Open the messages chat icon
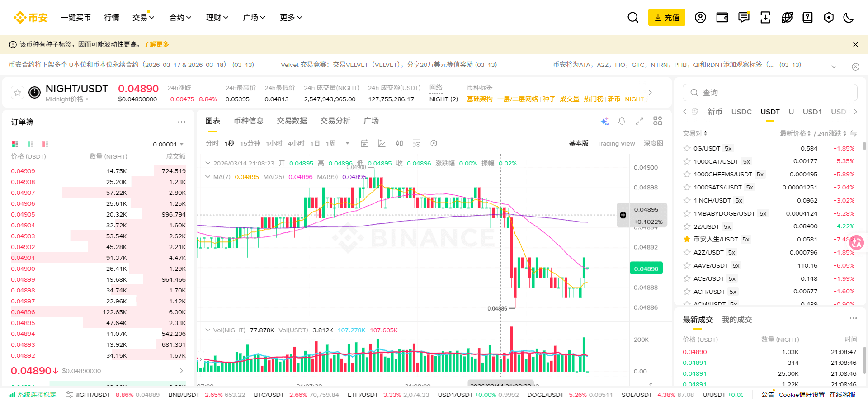 click(x=744, y=18)
